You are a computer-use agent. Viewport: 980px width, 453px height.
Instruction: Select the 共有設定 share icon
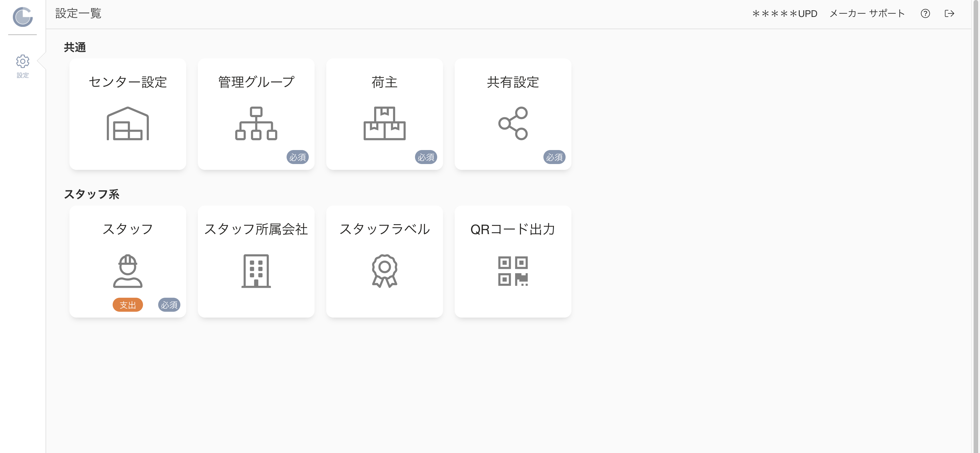513,123
